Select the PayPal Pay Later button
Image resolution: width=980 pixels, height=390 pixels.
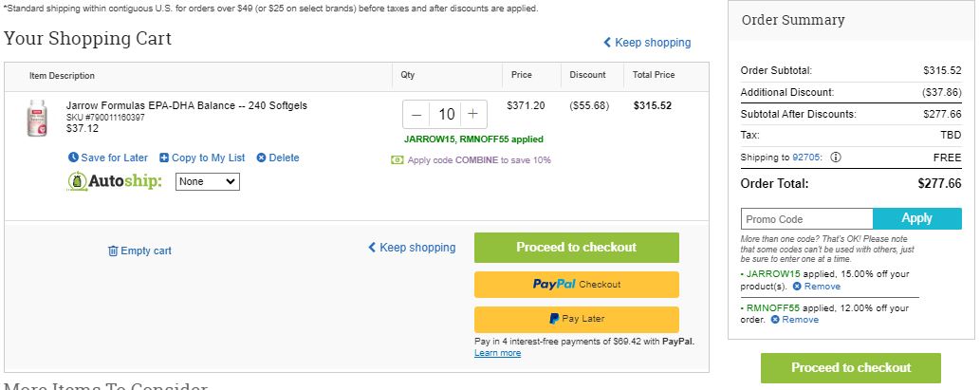point(576,319)
